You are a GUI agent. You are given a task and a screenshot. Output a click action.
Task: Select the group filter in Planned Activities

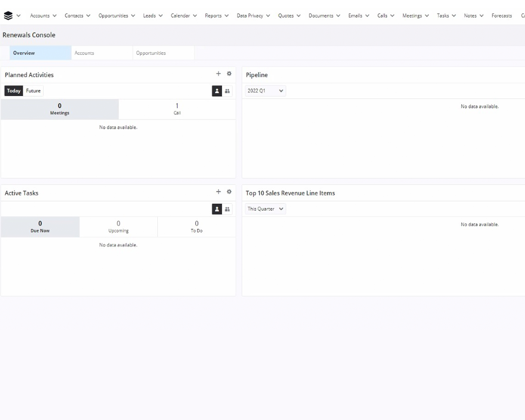227,91
